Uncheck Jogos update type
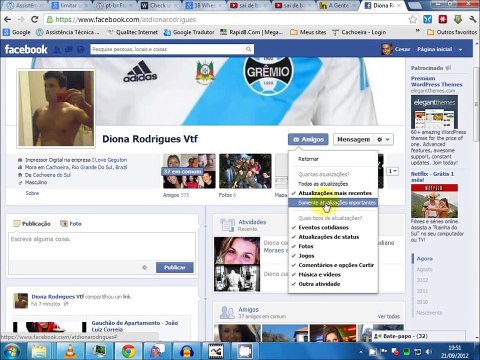 coord(306,256)
